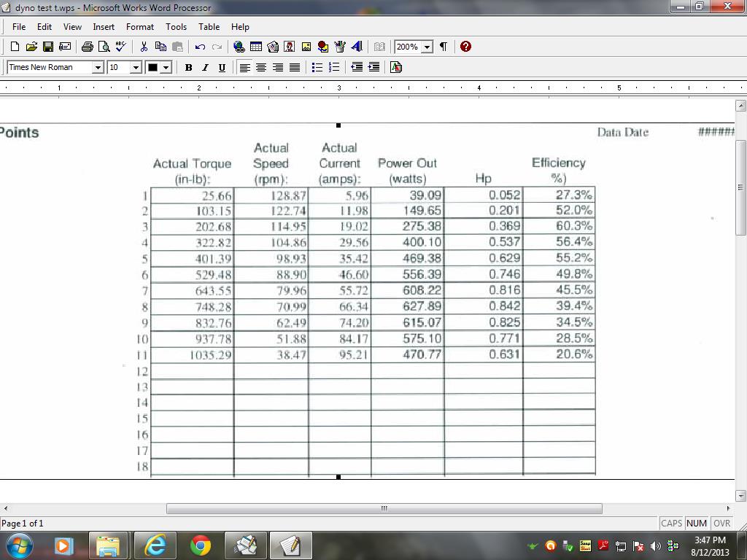This screenshot has height=560, width=747.
Task: Open the Table menu
Action: [x=209, y=26]
